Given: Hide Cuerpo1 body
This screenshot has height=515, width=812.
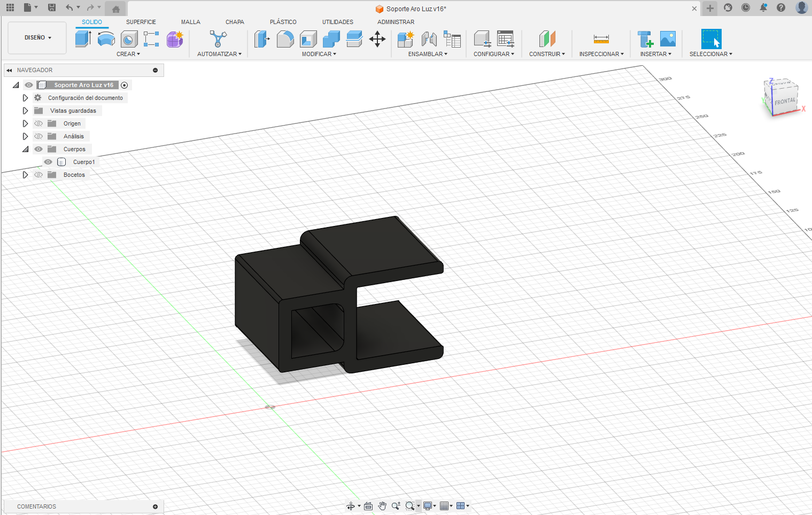Looking at the screenshot, I should point(48,162).
